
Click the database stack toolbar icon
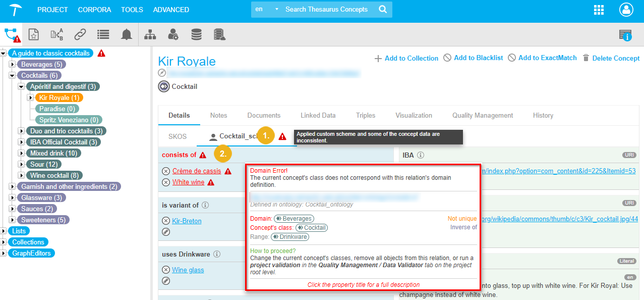(x=196, y=34)
